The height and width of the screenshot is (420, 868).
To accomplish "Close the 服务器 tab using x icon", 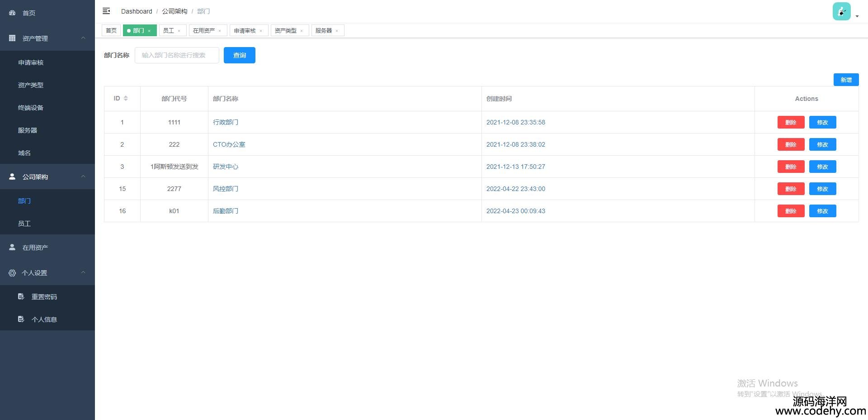I will (337, 31).
